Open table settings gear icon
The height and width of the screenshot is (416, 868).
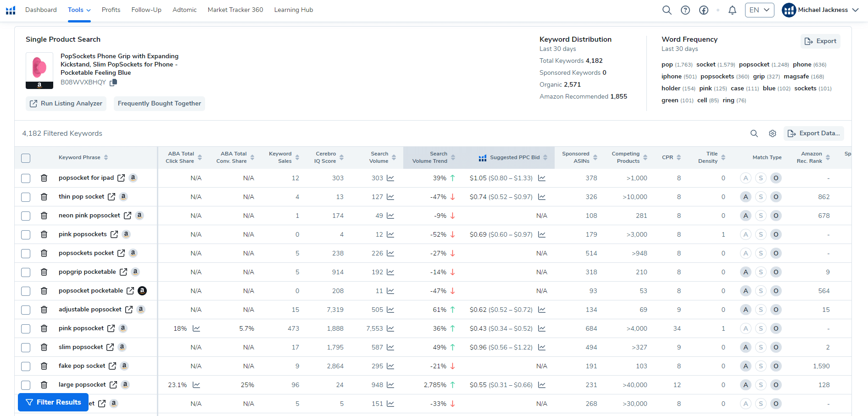[x=773, y=133]
